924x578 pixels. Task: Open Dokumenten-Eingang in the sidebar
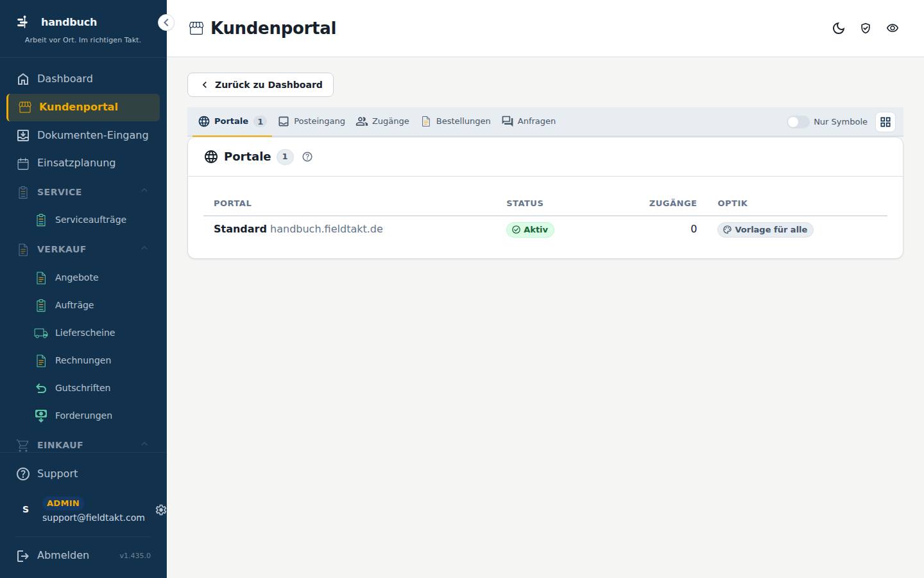coord(83,135)
